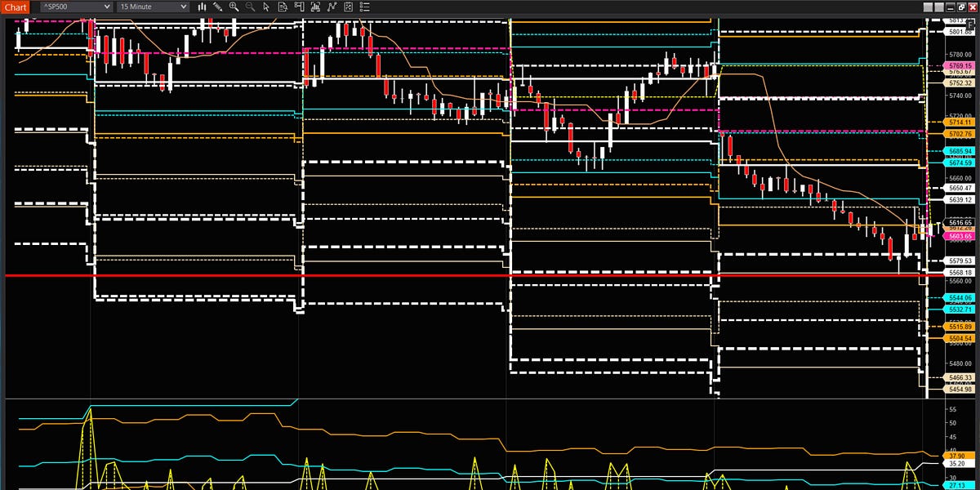Select the pencil drawing tool
This screenshot has height=490, width=980.
(217, 7)
